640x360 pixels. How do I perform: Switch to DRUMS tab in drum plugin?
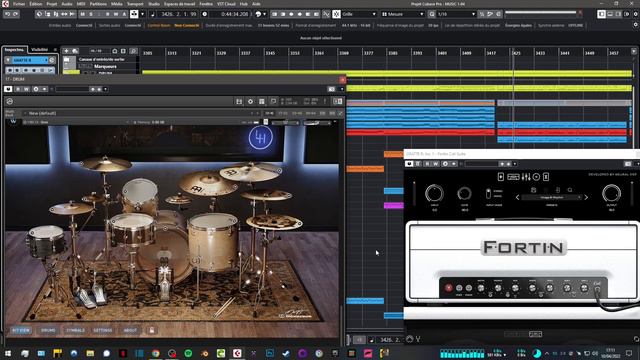click(x=48, y=330)
